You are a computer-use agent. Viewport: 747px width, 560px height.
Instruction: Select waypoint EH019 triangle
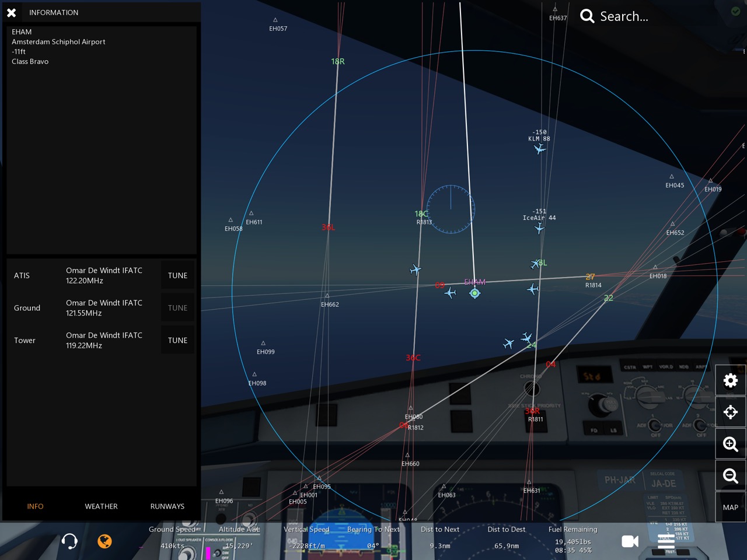point(710,181)
